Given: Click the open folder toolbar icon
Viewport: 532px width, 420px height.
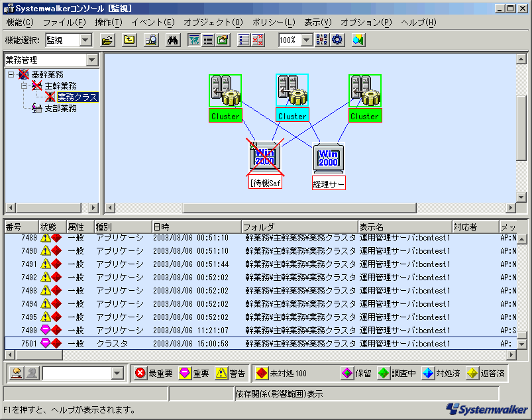Looking at the screenshot, I should tap(107, 40).
